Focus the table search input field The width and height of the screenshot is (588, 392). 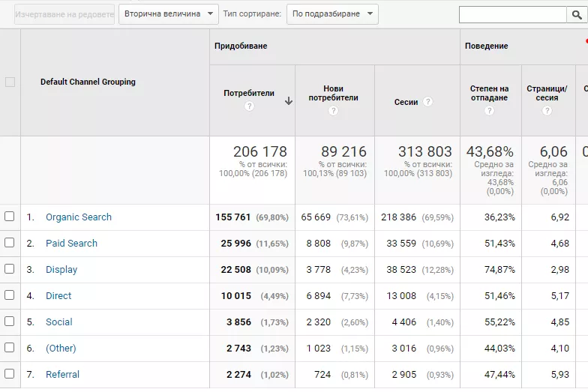513,15
